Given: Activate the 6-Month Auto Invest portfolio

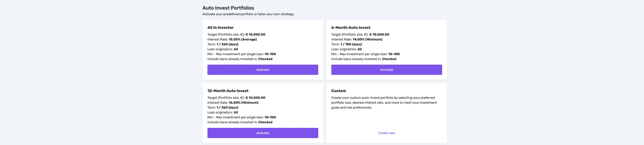Looking at the screenshot, I should pos(386,70).
